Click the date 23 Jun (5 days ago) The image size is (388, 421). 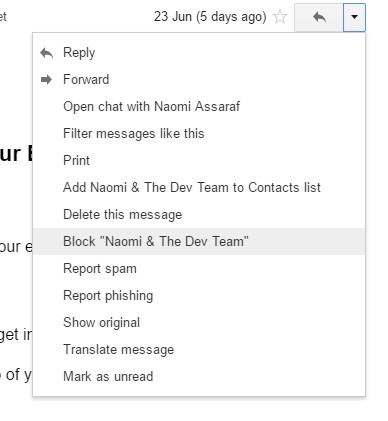210,17
